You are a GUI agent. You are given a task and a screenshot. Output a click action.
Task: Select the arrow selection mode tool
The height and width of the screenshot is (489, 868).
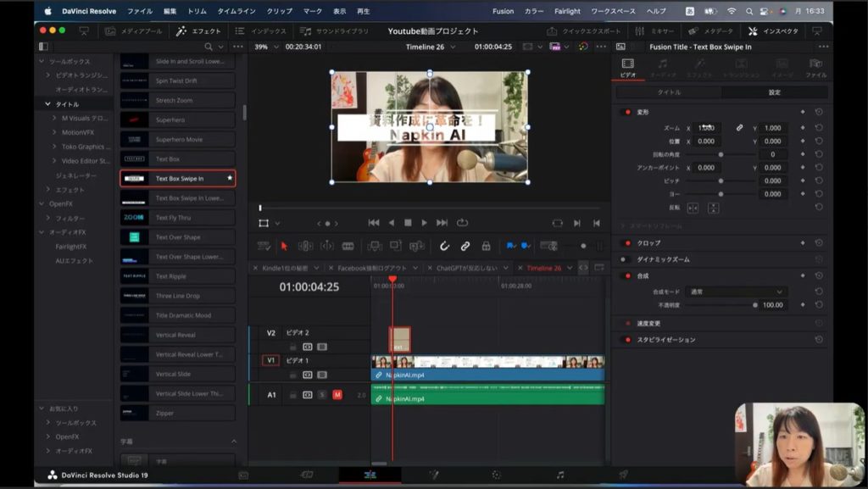(x=284, y=246)
